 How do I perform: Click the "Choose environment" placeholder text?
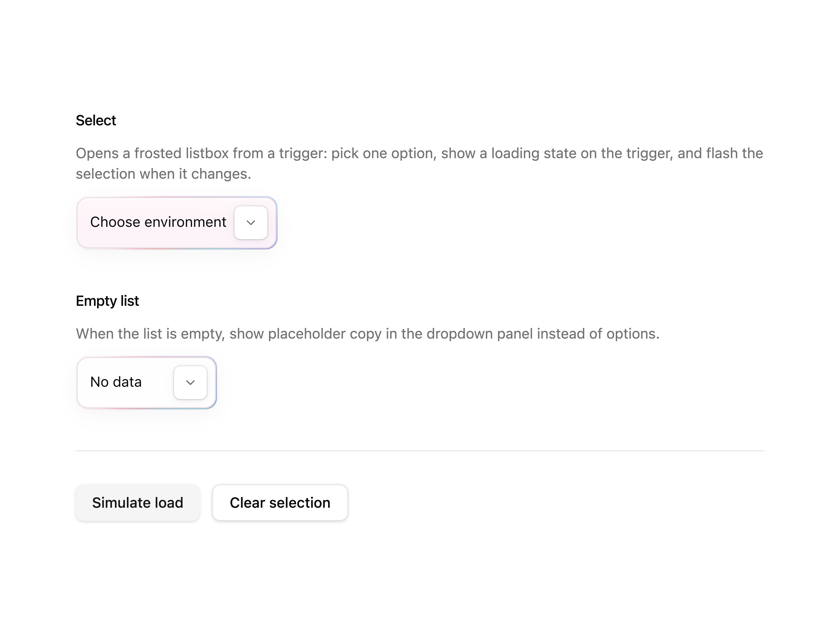pos(158,222)
